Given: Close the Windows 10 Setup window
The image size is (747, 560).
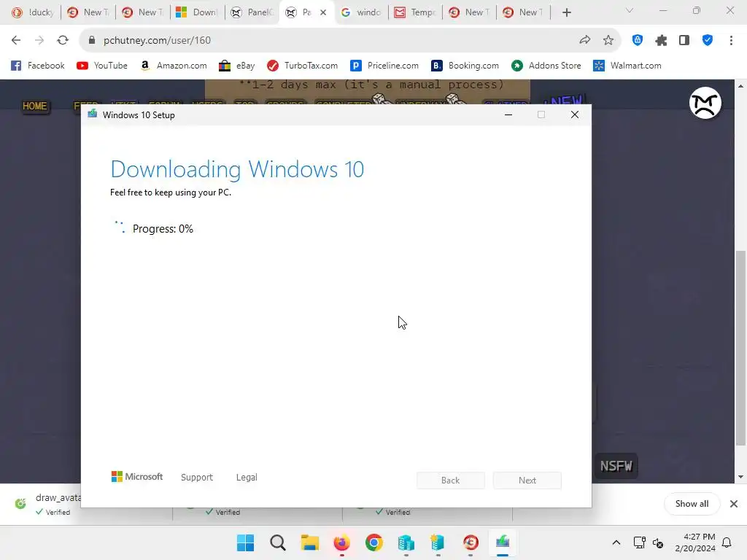Looking at the screenshot, I should [x=575, y=114].
